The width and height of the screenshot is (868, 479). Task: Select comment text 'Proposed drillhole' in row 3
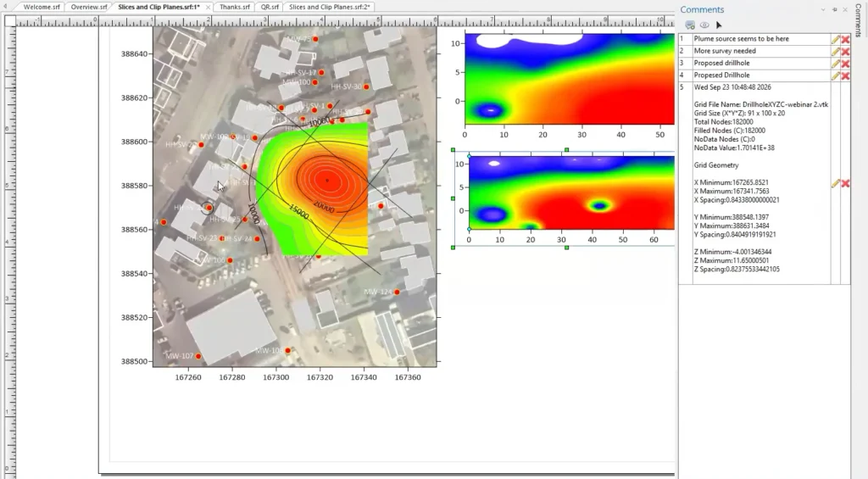point(721,63)
